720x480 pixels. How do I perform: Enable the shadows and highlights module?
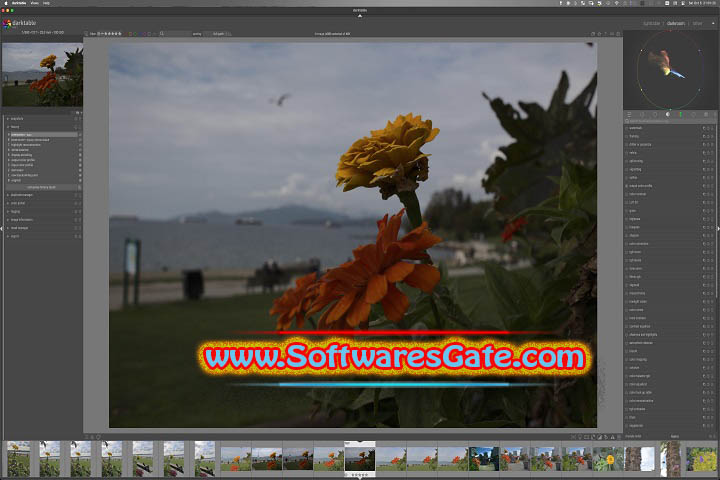[x=626, y=335]
